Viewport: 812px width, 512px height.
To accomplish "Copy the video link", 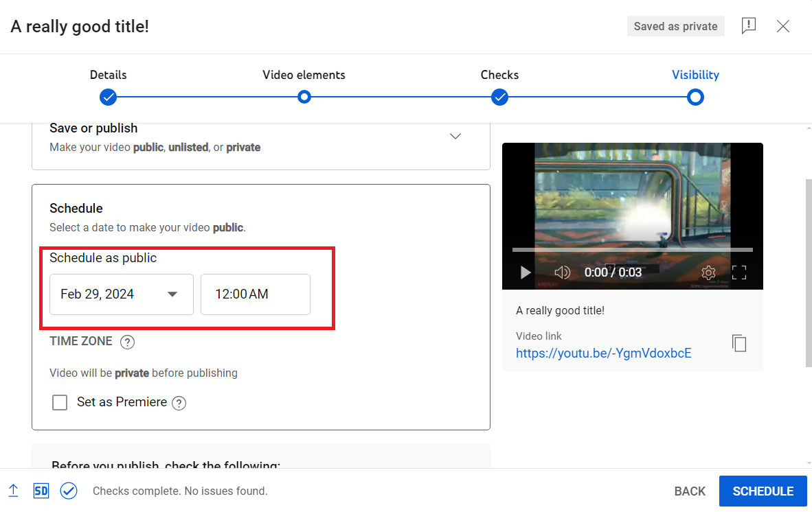I will coord(739,343).
